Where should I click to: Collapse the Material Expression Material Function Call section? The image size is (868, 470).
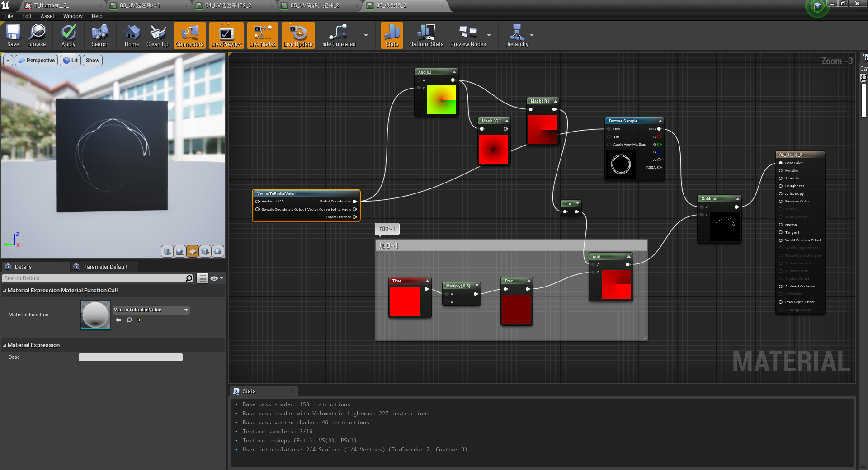(x=5, y=291)
